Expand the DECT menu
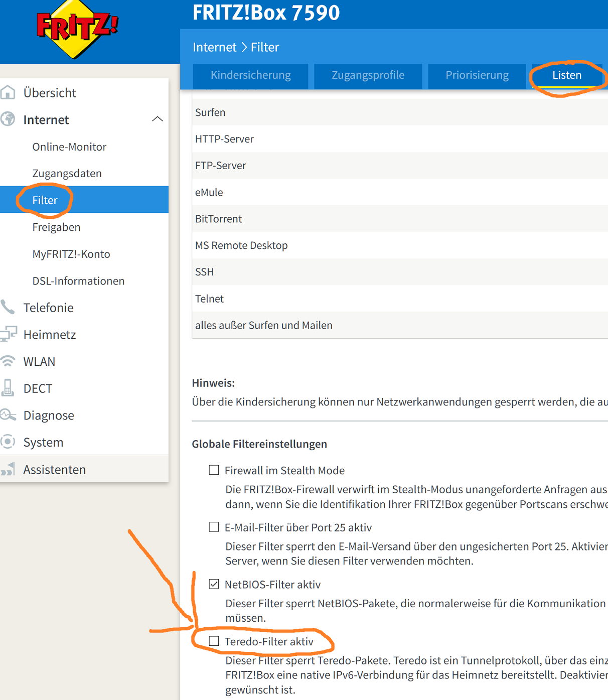The width and height of the screenshot is (608, 700). pos(38,388)
